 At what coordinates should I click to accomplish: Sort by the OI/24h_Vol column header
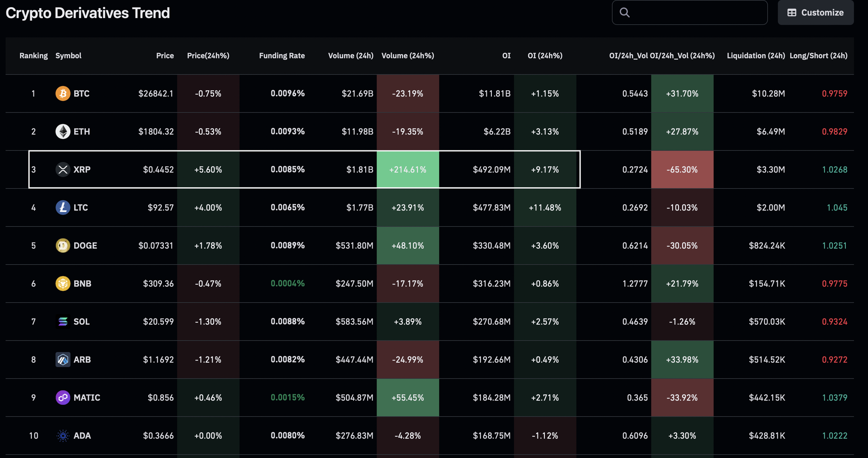click(x=628, y=56)
